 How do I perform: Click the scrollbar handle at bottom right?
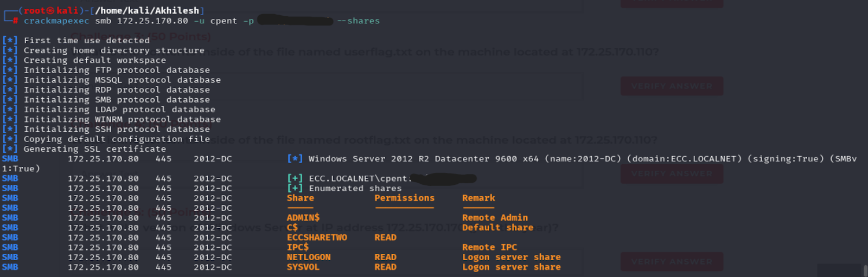click(865, 270)
